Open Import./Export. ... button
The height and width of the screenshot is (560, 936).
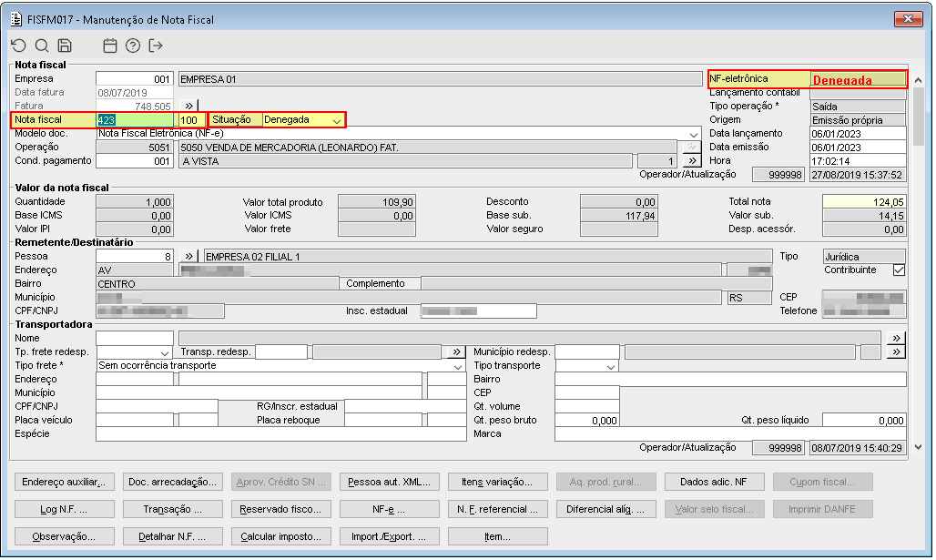389,536
